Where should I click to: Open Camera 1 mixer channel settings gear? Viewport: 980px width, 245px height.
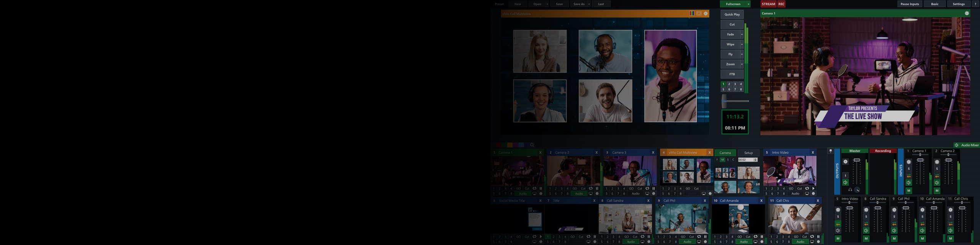tap(909, 162)
